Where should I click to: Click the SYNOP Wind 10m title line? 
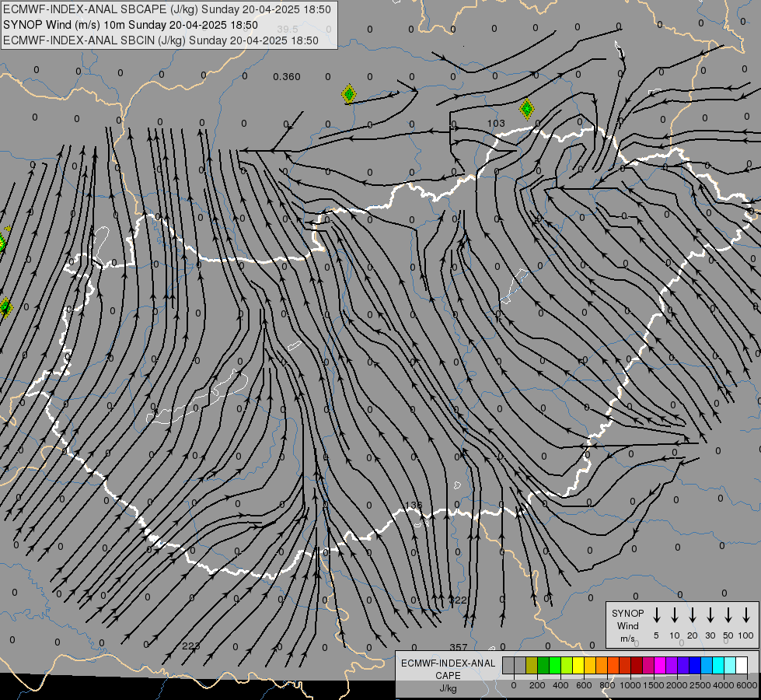[130, 25]
